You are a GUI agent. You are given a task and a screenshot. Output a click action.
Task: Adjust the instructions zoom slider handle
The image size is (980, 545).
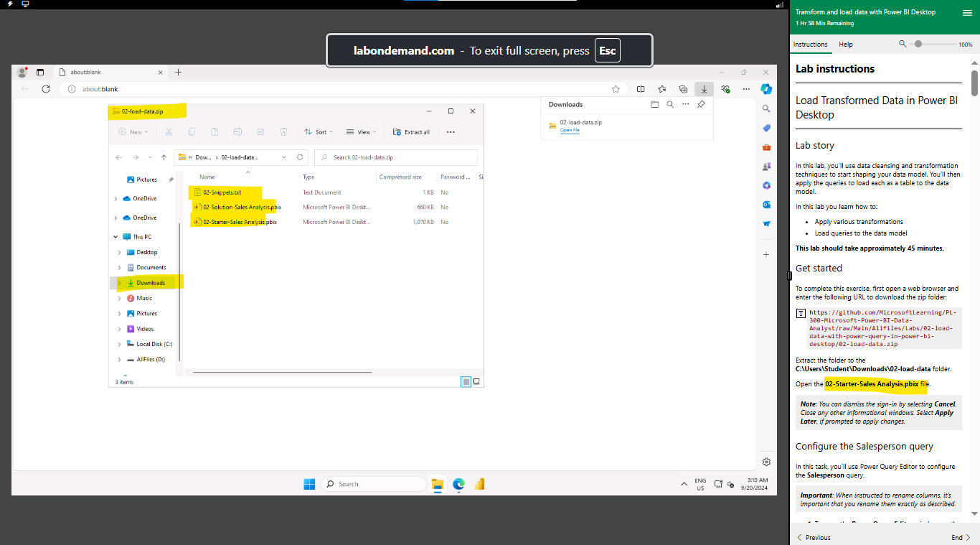coord(918,45)
